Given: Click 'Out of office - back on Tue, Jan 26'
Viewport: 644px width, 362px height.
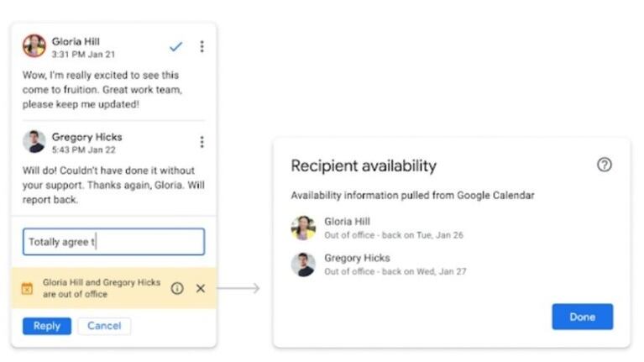Looking at the screenshot, I should coord(394,235).
